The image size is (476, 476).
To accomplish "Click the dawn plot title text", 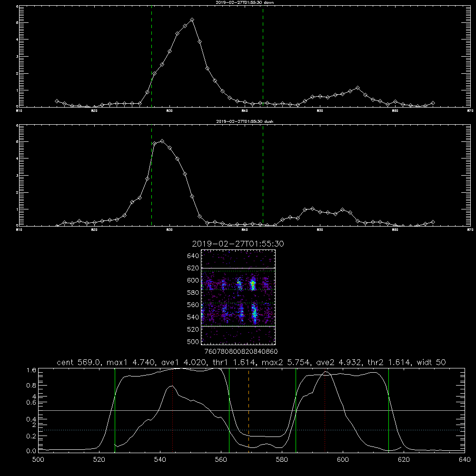I will pos(245,2).
